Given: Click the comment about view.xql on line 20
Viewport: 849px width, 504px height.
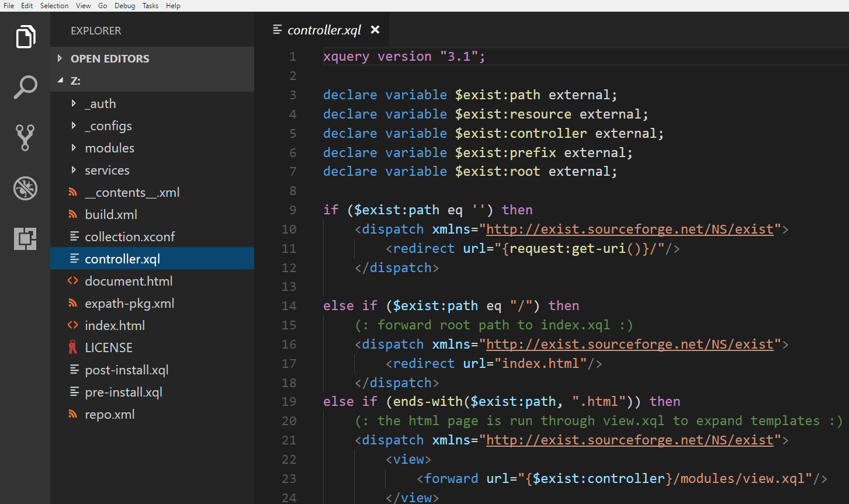Looking at the screenshot, I should pyautogui.click(x=598, y=420).
